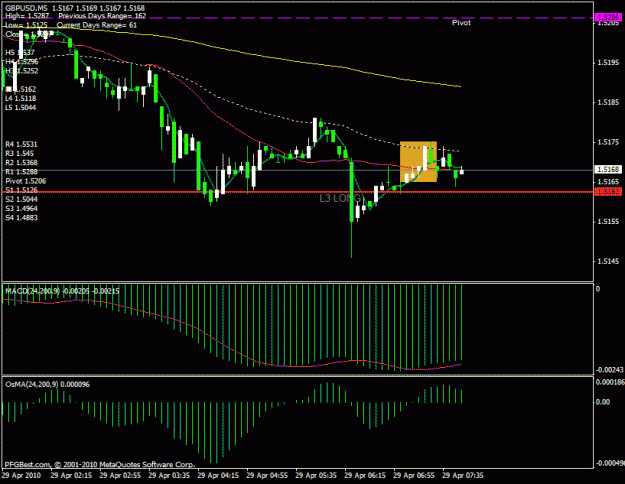
Task: Click the OsMA(24,200,9) indicator label
Action: click(47, 385)
